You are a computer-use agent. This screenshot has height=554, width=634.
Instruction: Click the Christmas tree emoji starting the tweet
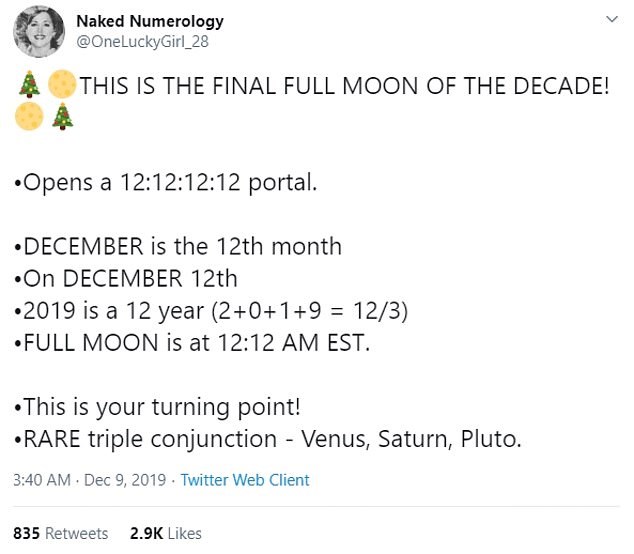(30, 85)
